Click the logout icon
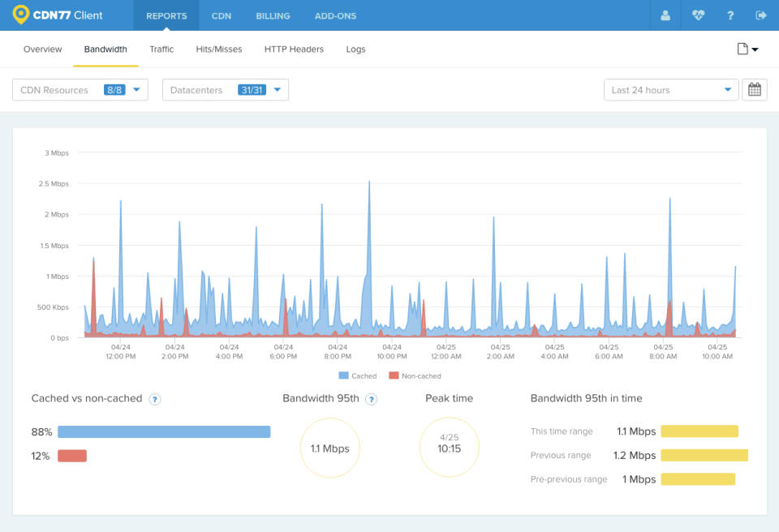The width and height of the screenshot is (779, 532). pos(761,15)
